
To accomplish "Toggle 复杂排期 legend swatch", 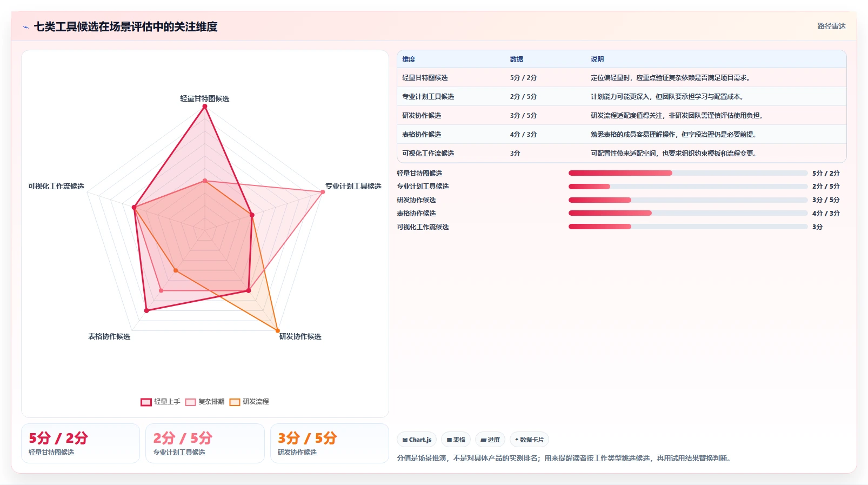I will [x=190, y=402].
